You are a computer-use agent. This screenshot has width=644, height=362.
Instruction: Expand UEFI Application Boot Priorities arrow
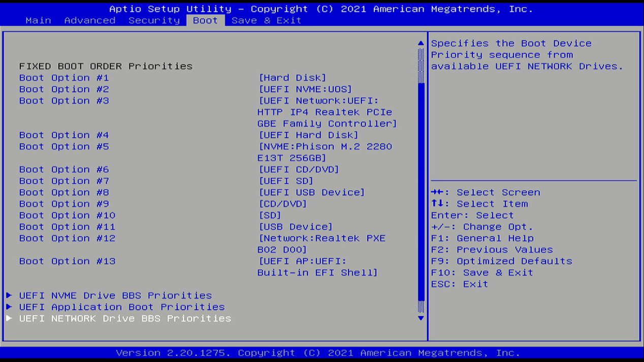(9, 307)
